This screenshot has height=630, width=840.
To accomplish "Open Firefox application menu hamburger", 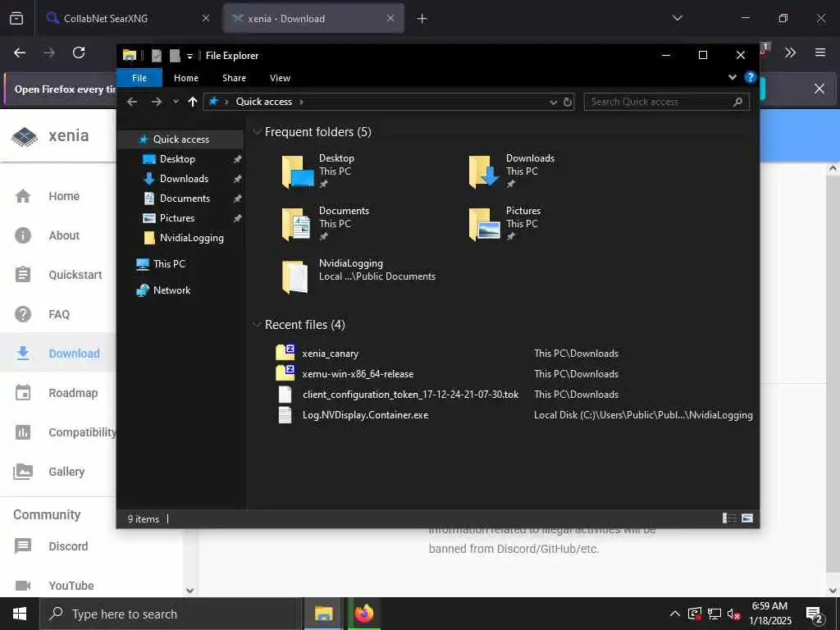I will coord(819,52).
